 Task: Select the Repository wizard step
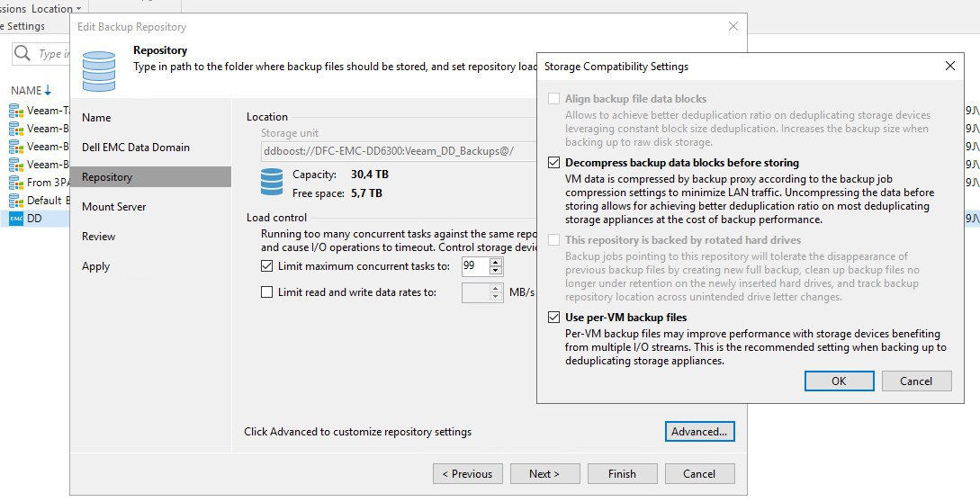(x=150, y=177)
